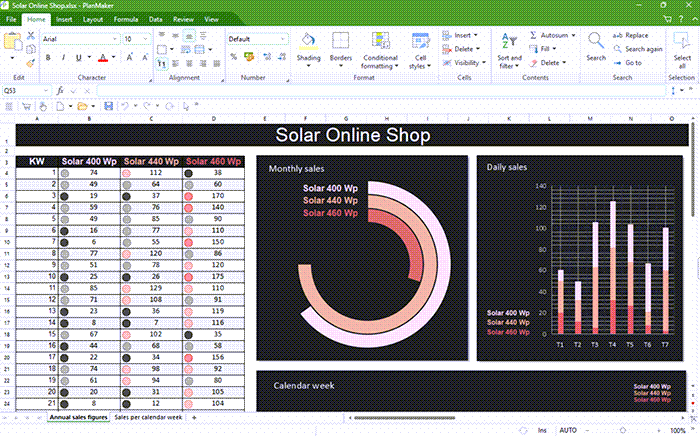Toggle underline formatting
This screenshot has height=436, width=700.
77,57
